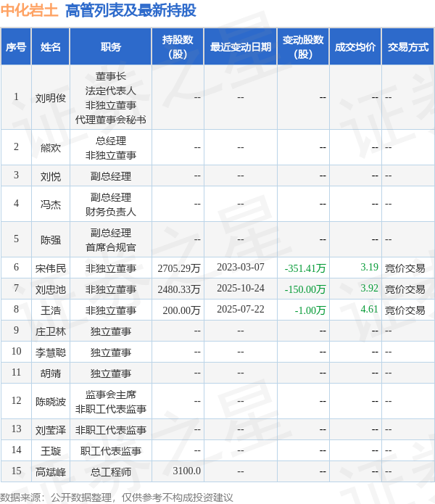
Task: Sort by 持股数(股) column header
Action: tap(178, 47)
